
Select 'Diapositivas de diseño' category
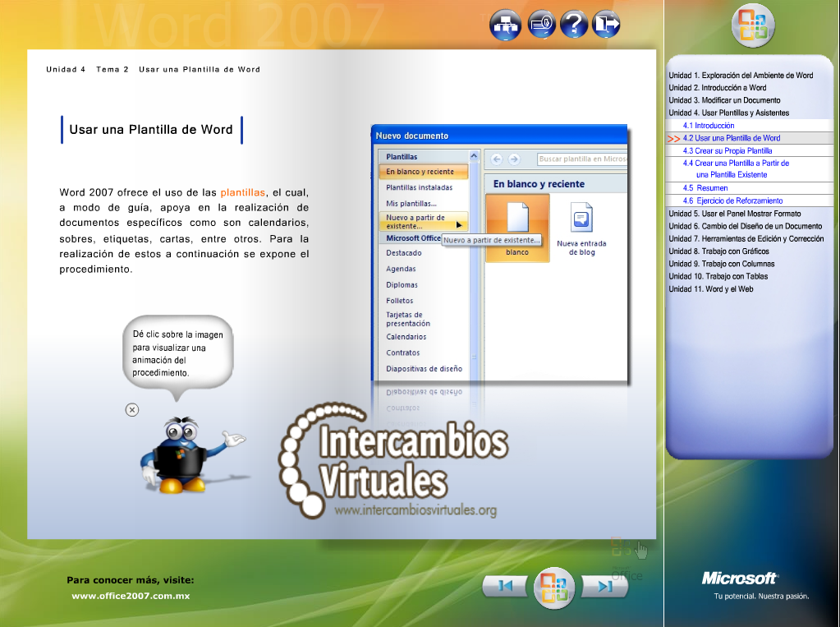(424, 369)
